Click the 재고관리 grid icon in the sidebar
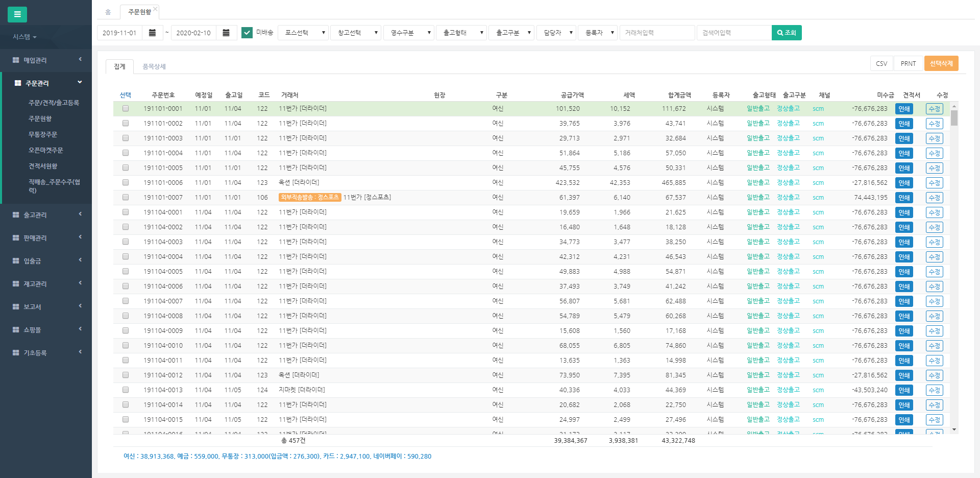The width and height of the screenshot is (980, 478). click(x=16, y=284)
